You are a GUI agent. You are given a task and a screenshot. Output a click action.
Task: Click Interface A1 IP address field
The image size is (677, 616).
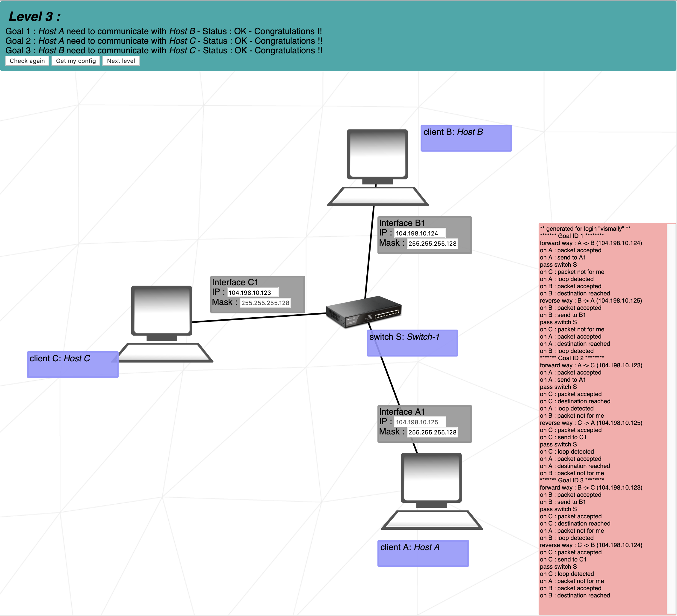click(419, 422)
